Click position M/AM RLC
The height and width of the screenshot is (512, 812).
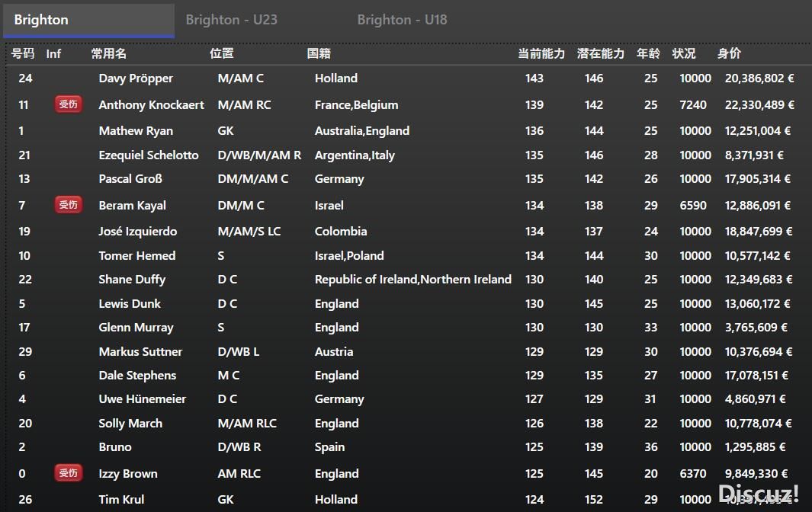click(247, 423)
